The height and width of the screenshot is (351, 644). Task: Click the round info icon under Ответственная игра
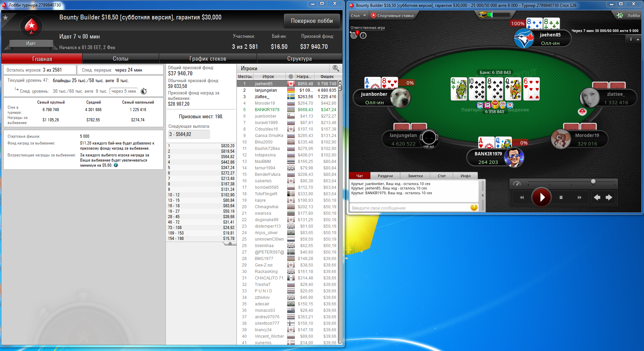pos(363,35)
